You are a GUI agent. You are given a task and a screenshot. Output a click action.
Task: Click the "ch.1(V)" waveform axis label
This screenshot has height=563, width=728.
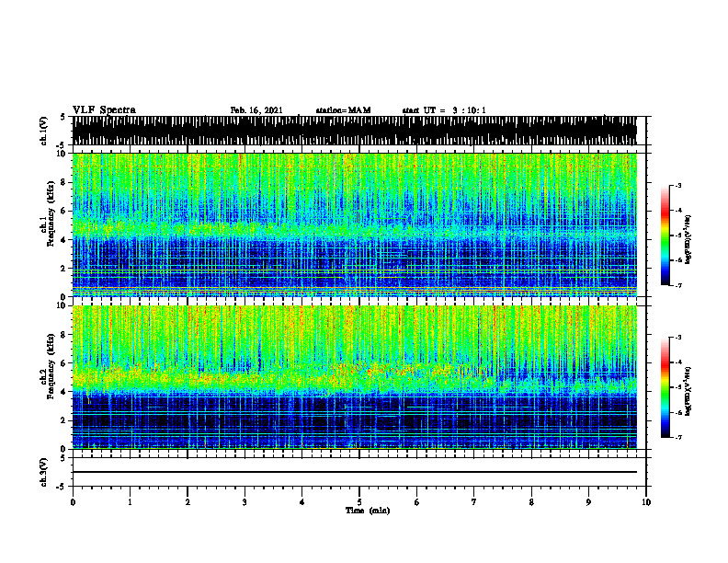(x=44, y=131)
